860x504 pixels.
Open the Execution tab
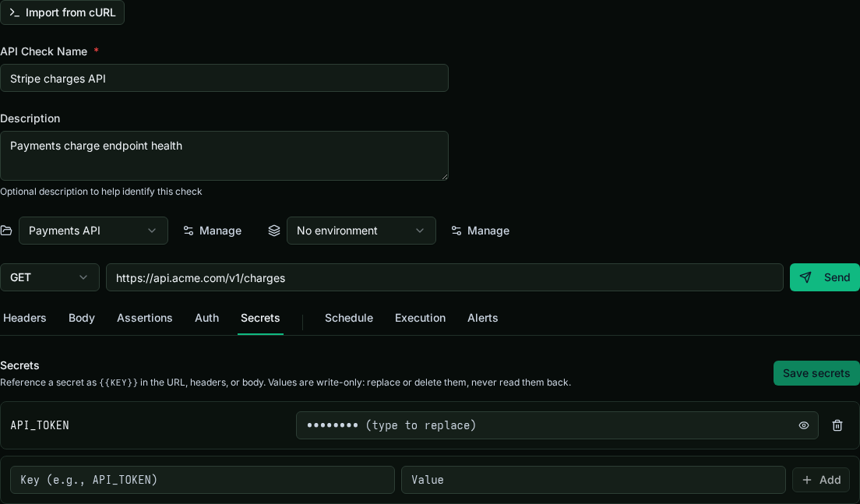pos(420,318)
